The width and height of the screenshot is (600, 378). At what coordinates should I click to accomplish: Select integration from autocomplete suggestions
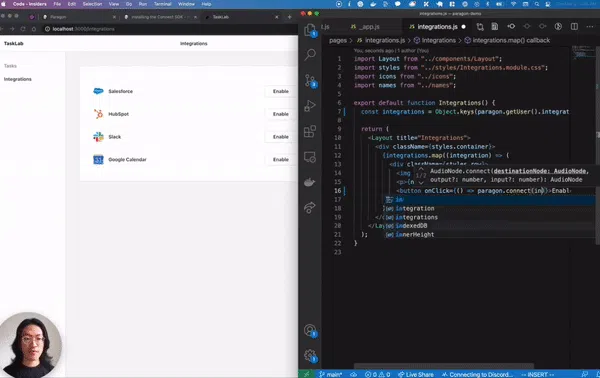pos(414,209)
